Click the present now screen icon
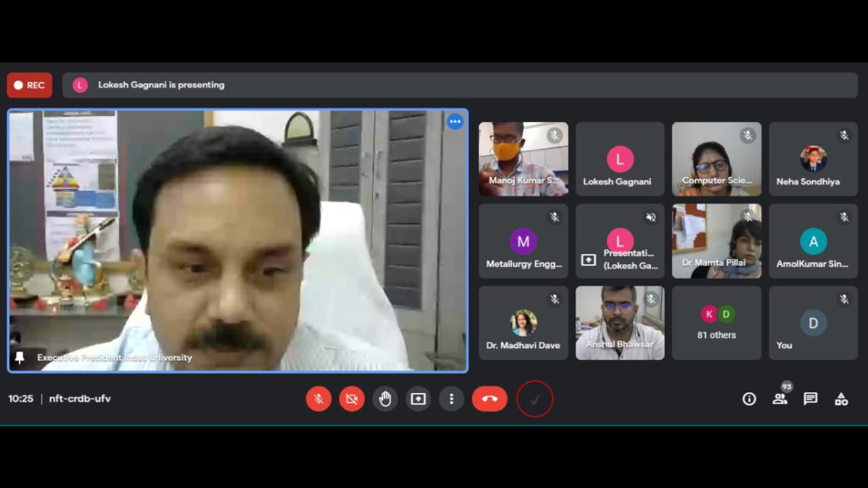The height and width of the screenshot is (488, 868). tap(418, 399)
